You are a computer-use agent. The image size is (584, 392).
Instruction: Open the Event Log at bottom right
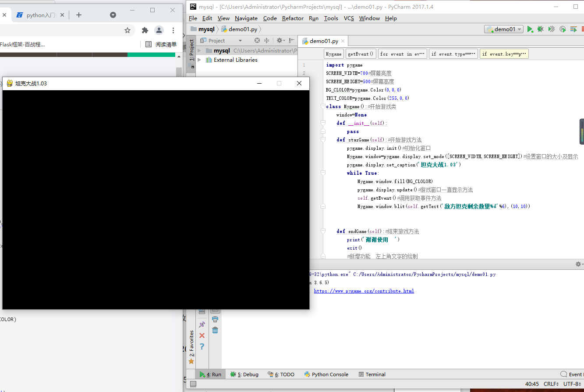coord(572,374)
